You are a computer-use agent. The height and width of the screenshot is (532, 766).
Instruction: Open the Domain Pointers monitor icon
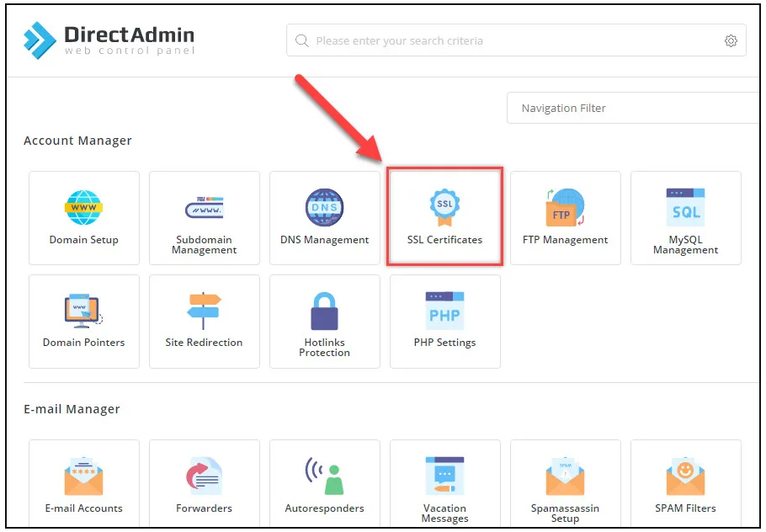pos(83,311)
